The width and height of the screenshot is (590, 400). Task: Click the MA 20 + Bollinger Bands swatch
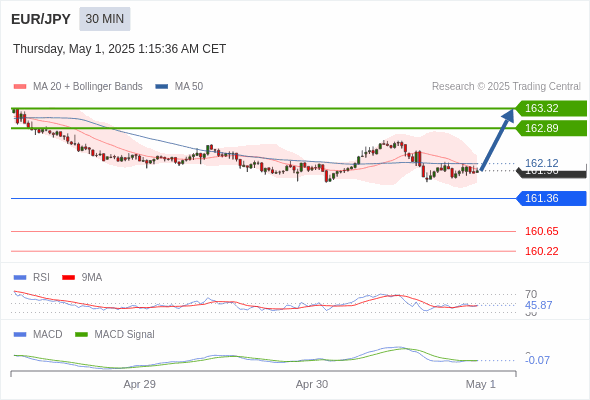pyautogui.click(x=20, y=87)
